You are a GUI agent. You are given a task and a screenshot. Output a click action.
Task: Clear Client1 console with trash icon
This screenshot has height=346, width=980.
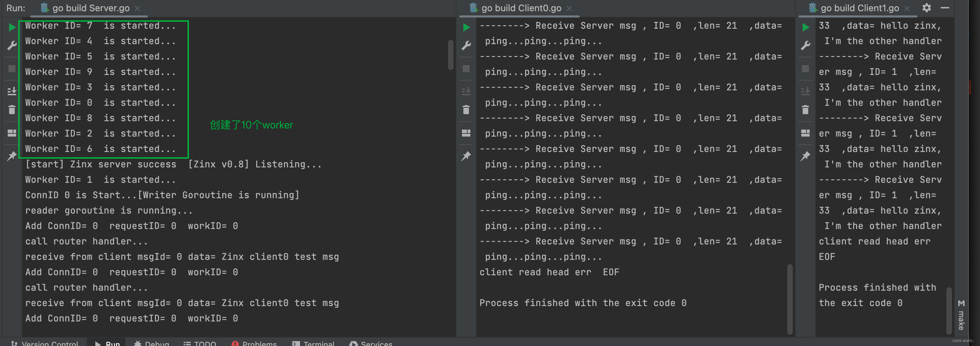805,110
